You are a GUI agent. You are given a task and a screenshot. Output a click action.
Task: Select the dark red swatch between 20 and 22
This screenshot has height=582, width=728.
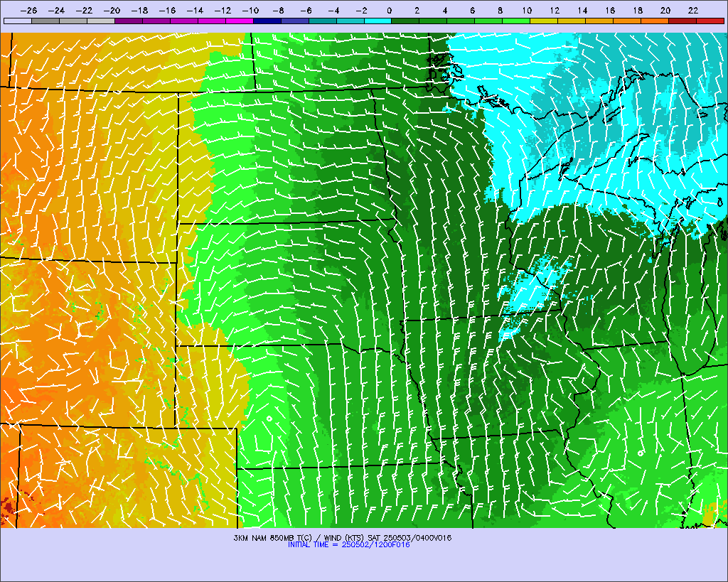point(682,21)
